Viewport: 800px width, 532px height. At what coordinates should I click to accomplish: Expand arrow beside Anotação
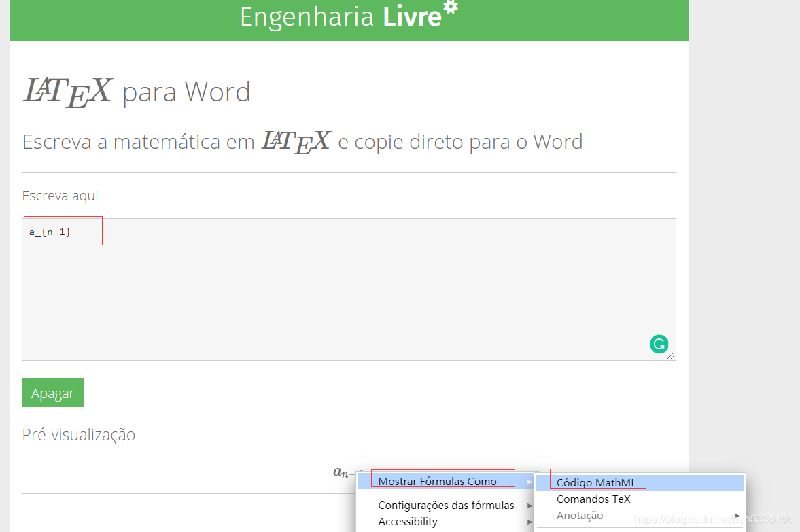[737, 516]
